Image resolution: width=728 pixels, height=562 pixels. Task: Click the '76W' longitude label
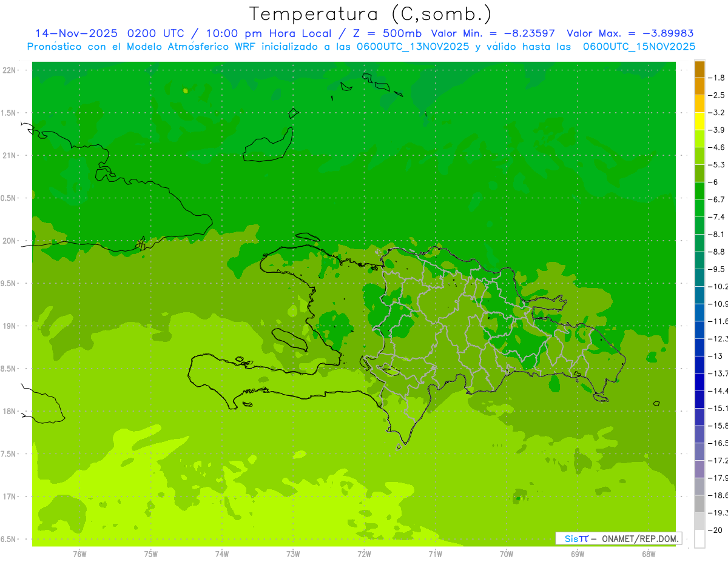click(79, 554)
